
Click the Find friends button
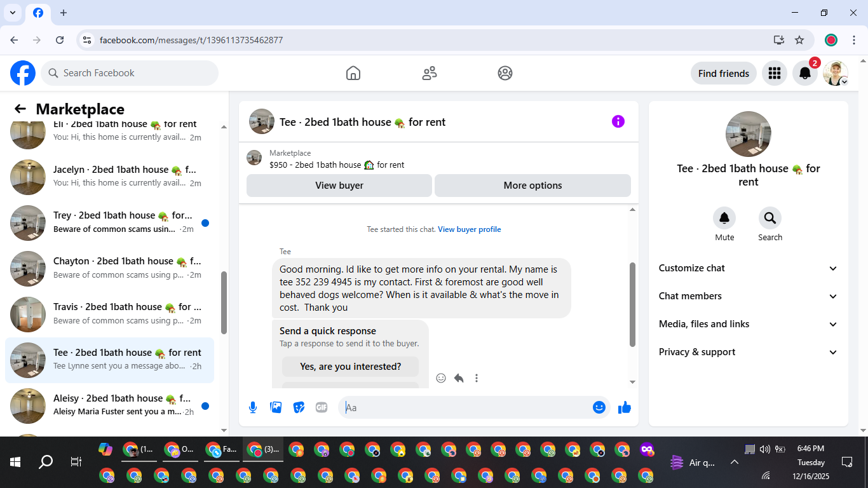pyautogui.click(x=724, y=73)
